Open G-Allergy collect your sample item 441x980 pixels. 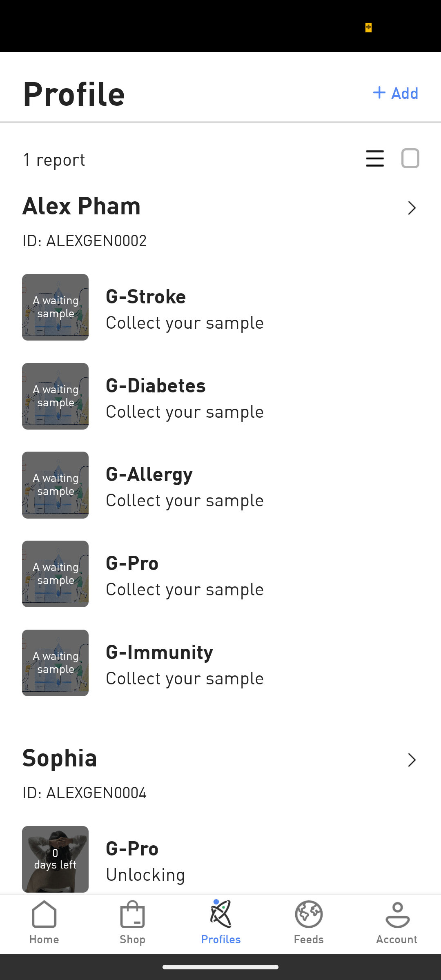[x=185, y=486]
